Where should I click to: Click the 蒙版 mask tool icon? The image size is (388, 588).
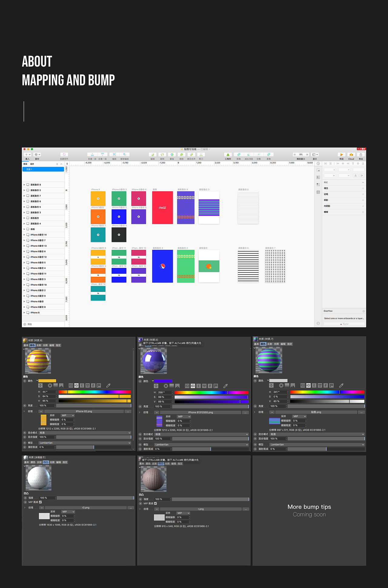172,154
